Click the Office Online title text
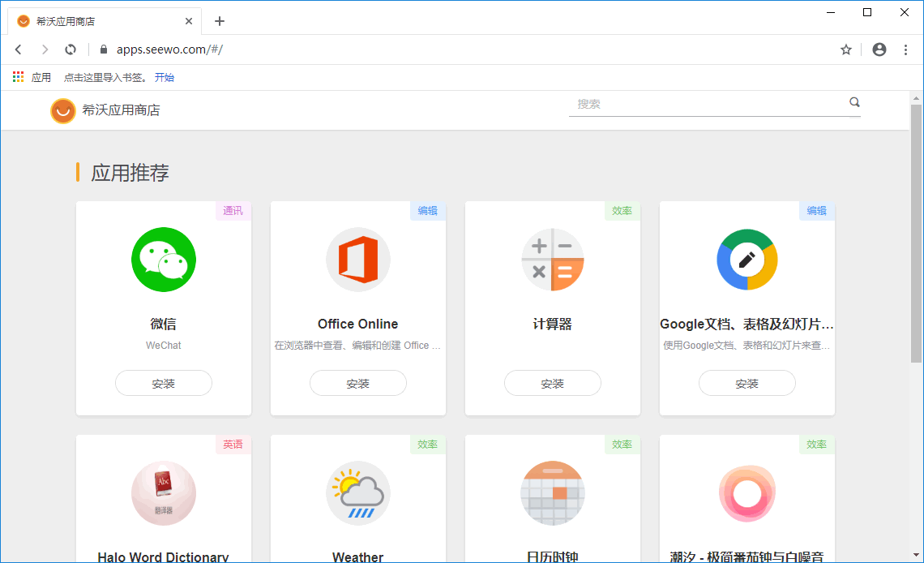Image resolution: width=924 pixels, height=563 pixels. (x=357, y=324)
